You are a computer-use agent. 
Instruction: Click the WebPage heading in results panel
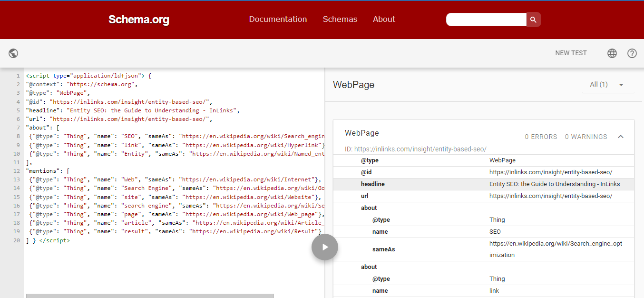(x=353, y=85)
